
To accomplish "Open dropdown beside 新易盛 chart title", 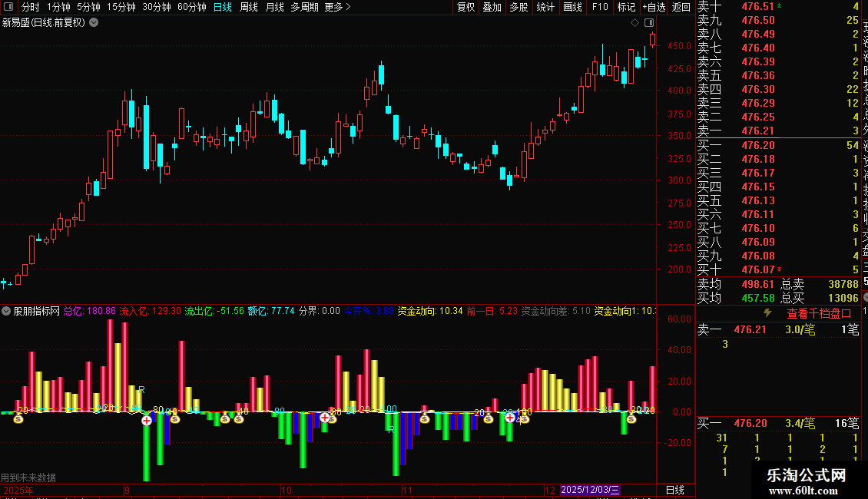I will tap(94, 22).
